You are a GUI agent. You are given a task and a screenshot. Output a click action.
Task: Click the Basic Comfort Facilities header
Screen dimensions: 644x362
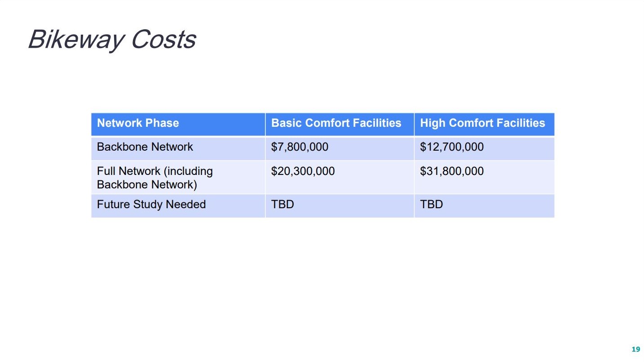[x=336, y=123]
